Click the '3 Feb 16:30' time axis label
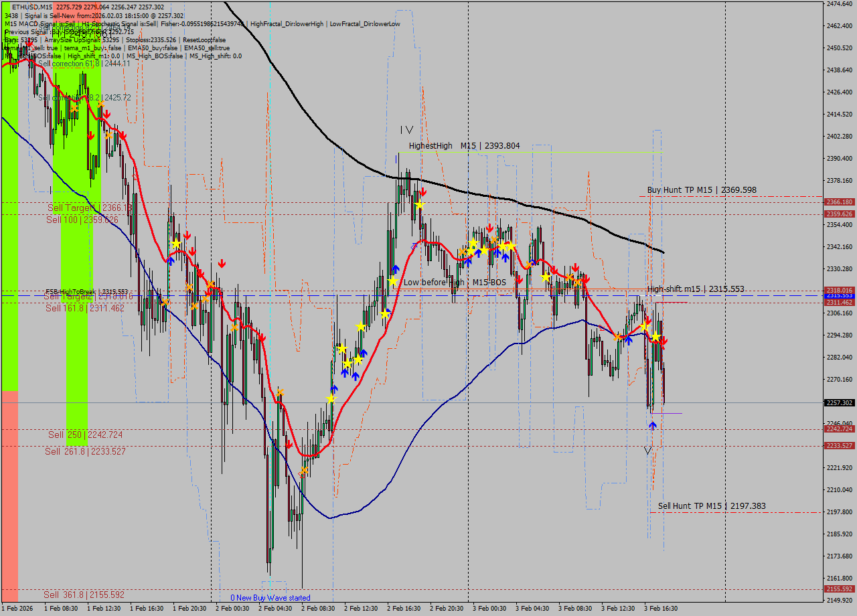This screenshot has height=616, width=857. click(660, 609)
